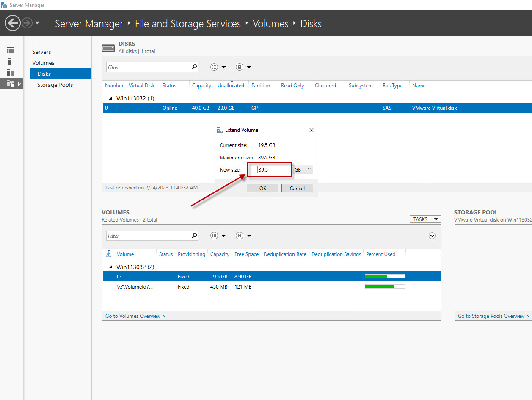Click search magnifier in Disks filter
This screenshot has width=532, height=400.
point(194,67)
